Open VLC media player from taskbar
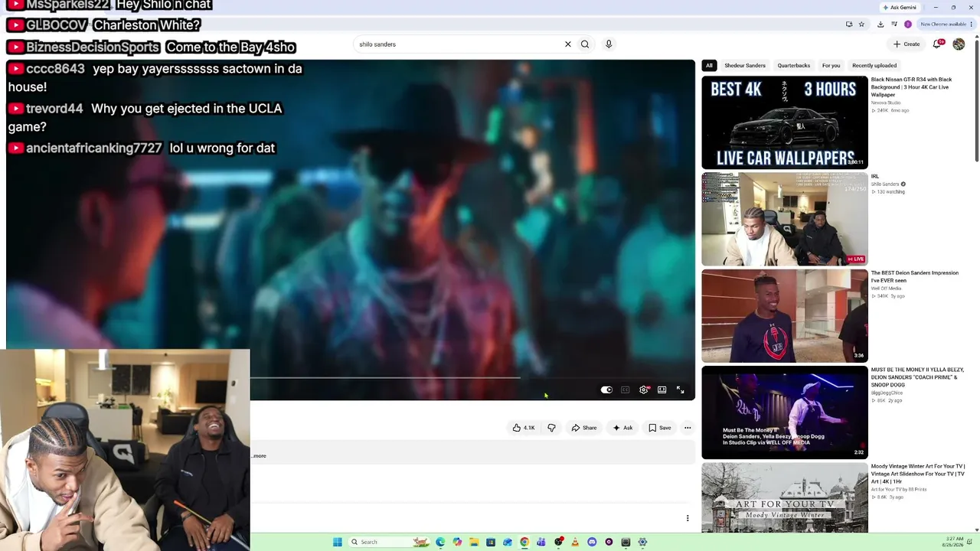The image size is (980, 551). coord(575,542)
